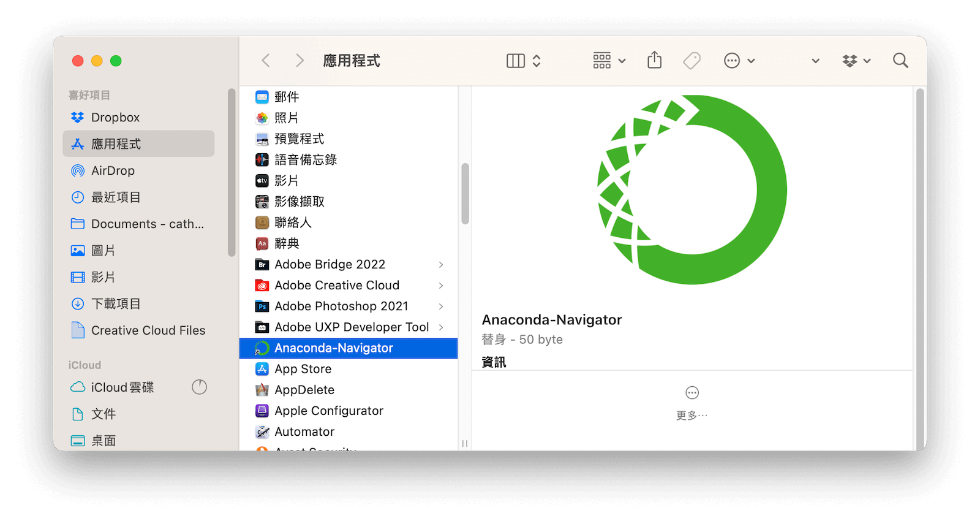Click the back navigation arrow
This screenshot has height=521, width=980.
coord(265,60)
